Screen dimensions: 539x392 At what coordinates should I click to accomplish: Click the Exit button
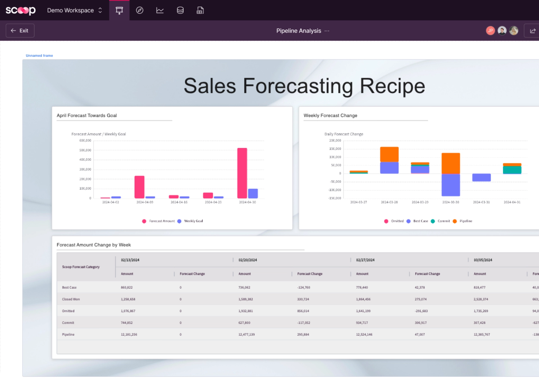pos(20,30)
